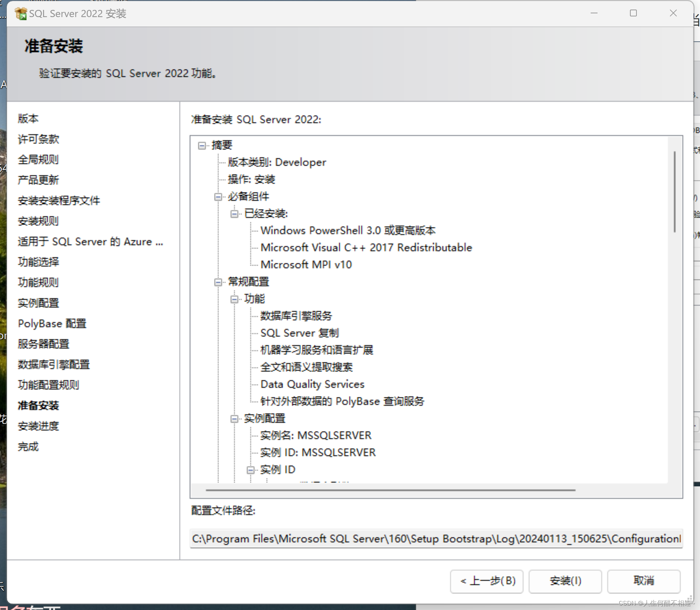700x610 pixels.
Task: Select the 数据库引擎配置 step
Action: point(54,364)
